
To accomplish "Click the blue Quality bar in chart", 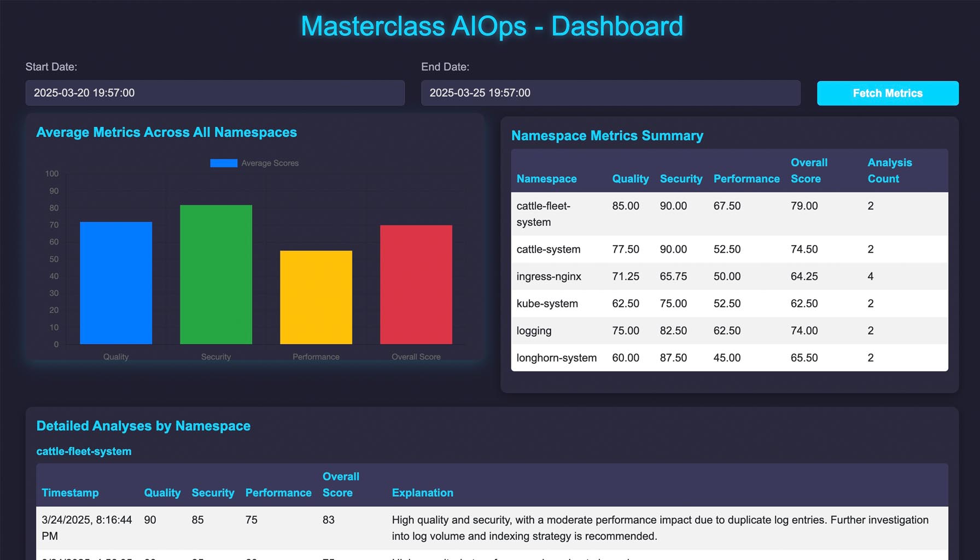I will [116, 283].
